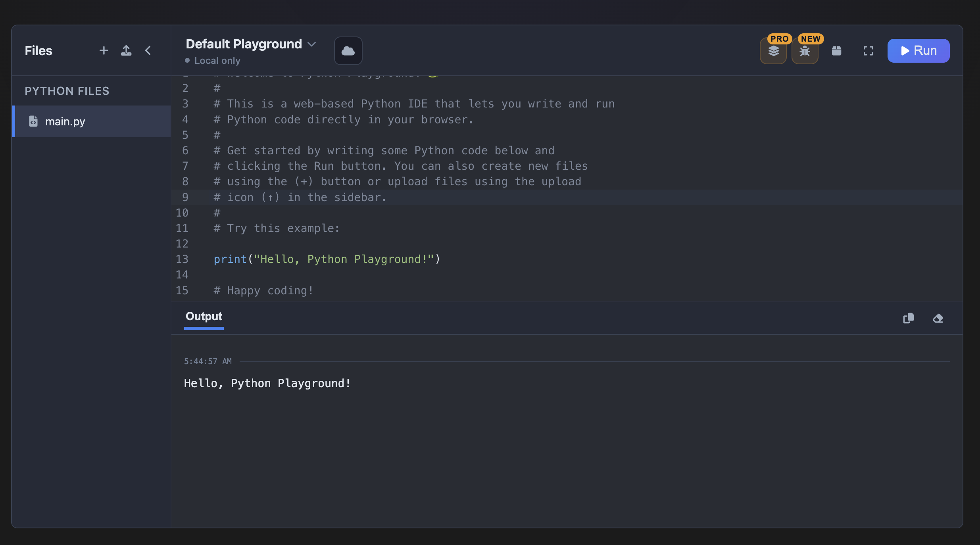Place cursor on the print statement line
Viewport: 980px width, 545px height.
tap(327, 259)
